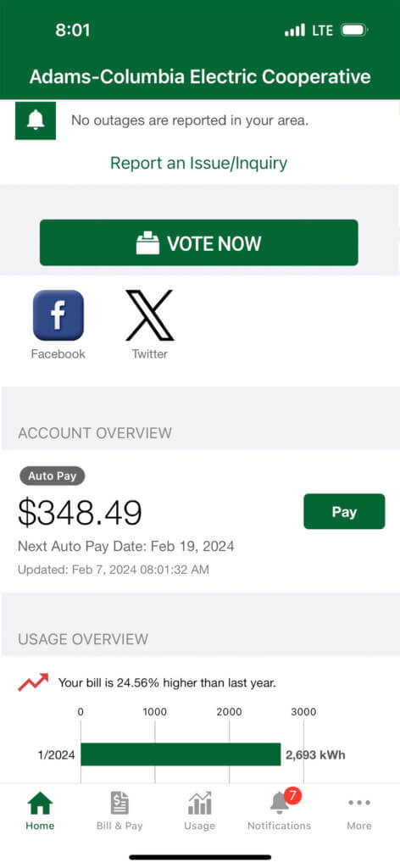Open Notifications with 7 badge
This screenshot has height=868, width=400.
[x=280, y=810]
